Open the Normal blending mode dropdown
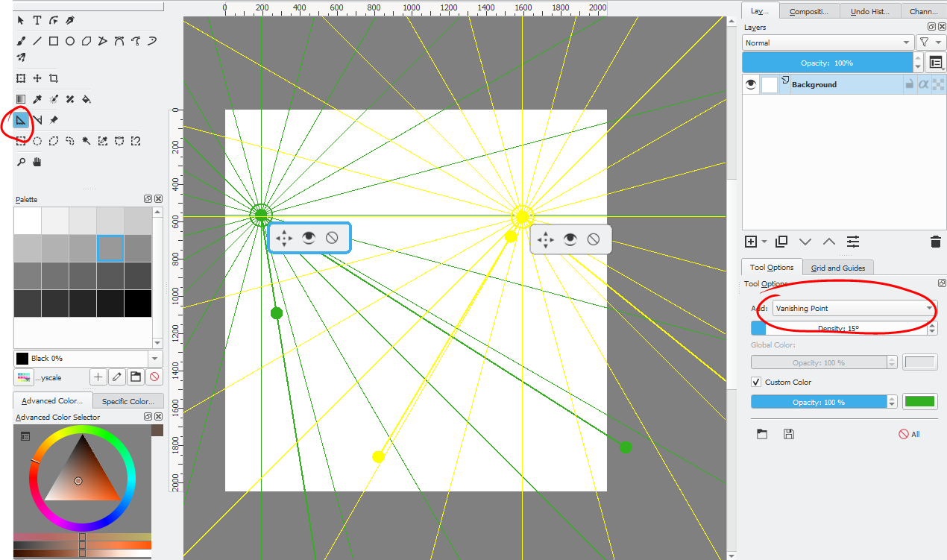The width and height of the screenshot is (947, 560). (828, 43)
